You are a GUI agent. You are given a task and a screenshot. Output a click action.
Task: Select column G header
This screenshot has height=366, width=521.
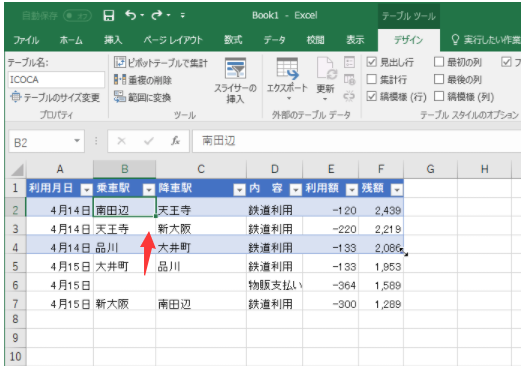430,169
